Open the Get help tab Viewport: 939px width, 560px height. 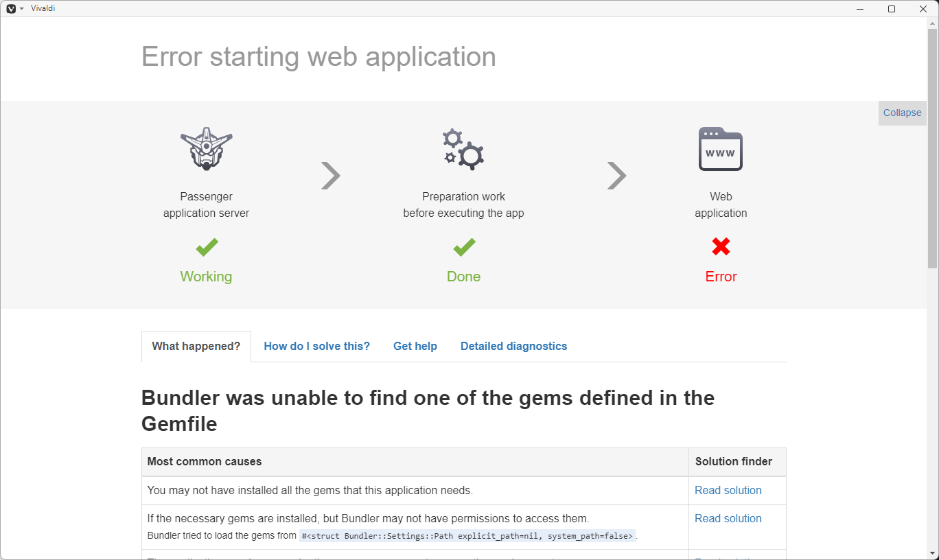tap(415, 346)
